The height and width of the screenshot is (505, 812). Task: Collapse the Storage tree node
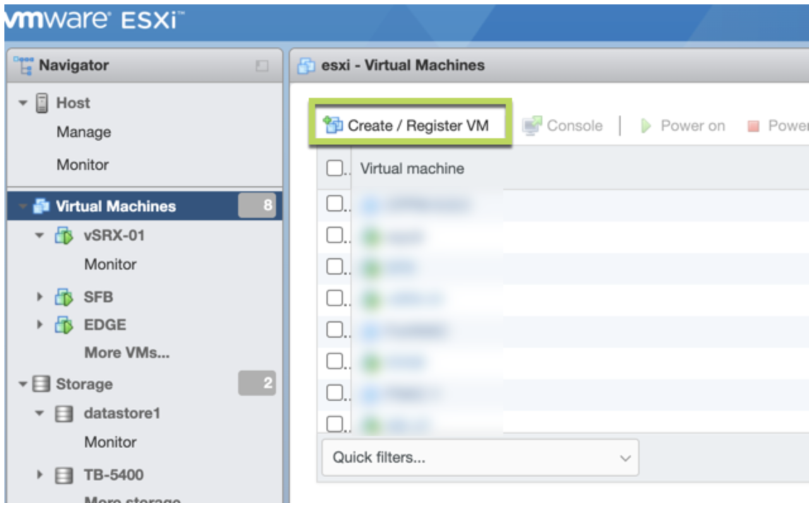23,384
